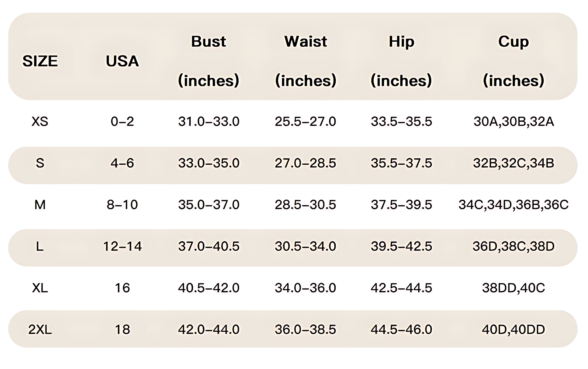The width and height of the screenshot is (588, 369).
Task: Click cup sizes 34C,34D,36B,36C cell
Action: [x=513, y=205]
